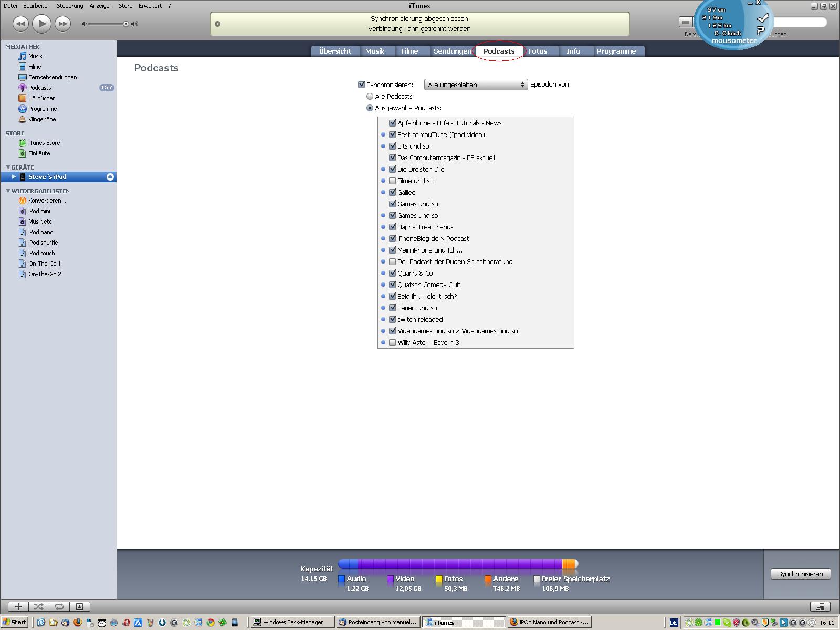This screenshot has width=840, height=630.
Task: Click the add playlist plus button
Action: point(18,606)
